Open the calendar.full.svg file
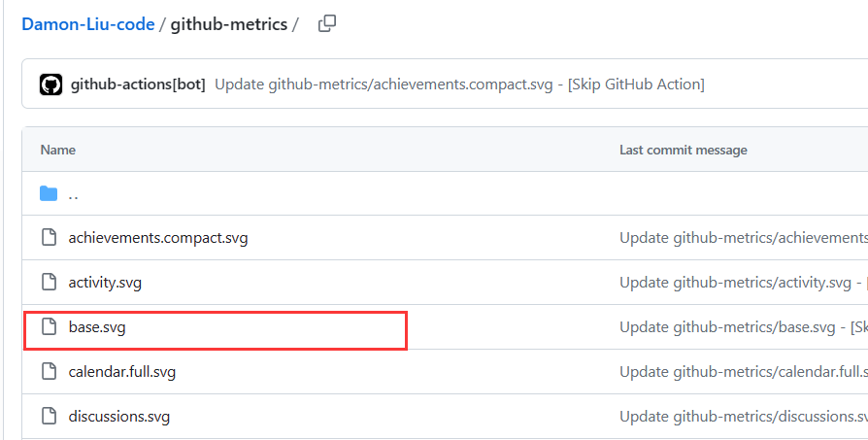The width and height of the screenshot is (868, 440). click(122, 372)
